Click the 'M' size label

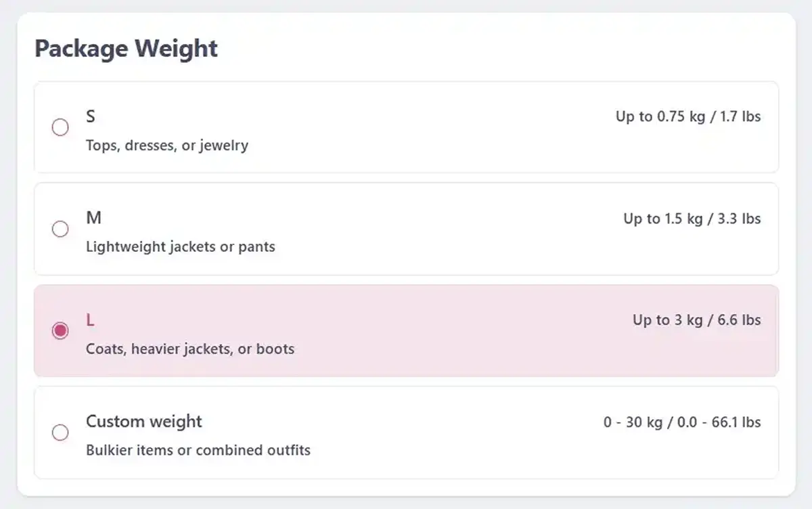[94, 218]
